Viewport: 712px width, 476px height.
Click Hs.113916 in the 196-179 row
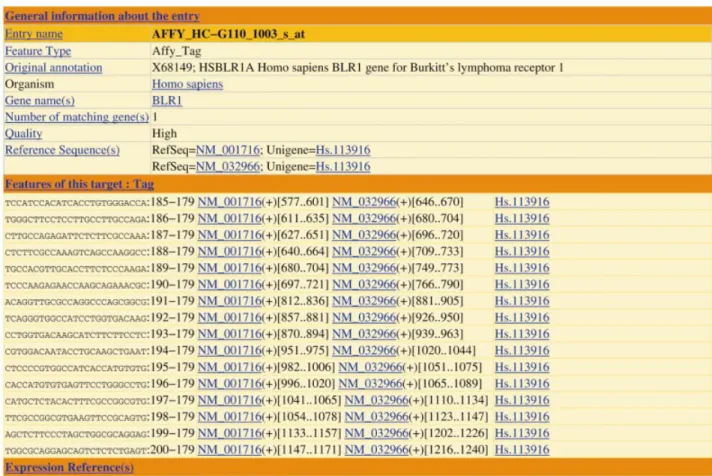tap(522, 384)
